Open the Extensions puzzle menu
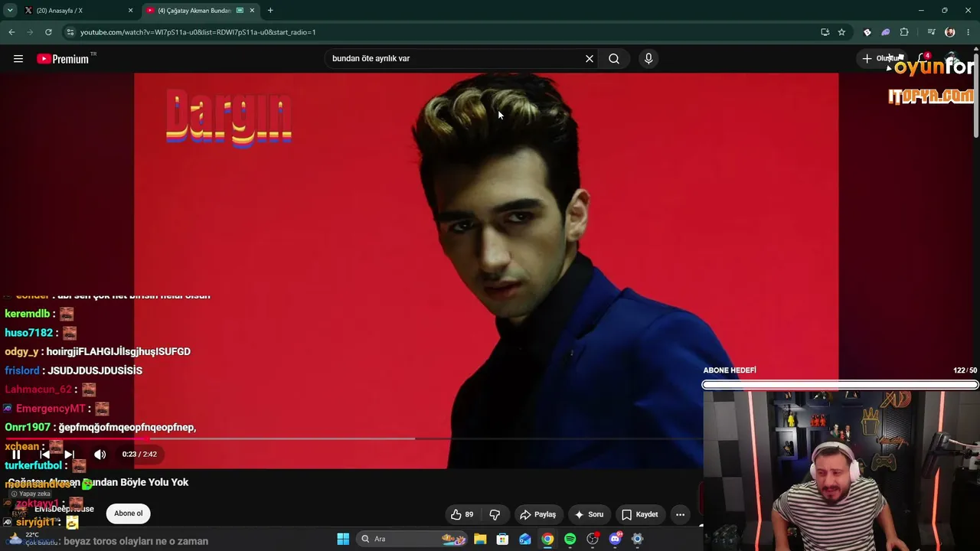 904,32
